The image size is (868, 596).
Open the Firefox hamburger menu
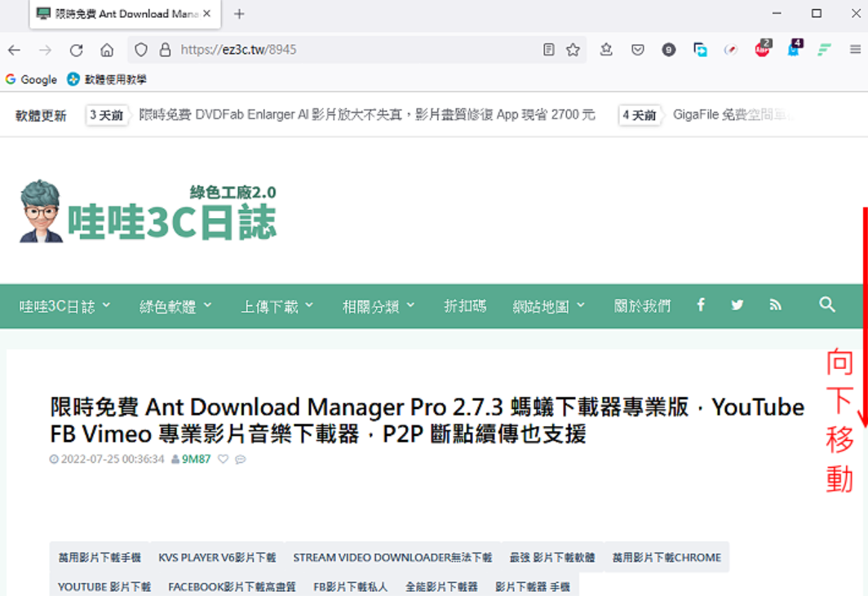[x=855, y=50]
